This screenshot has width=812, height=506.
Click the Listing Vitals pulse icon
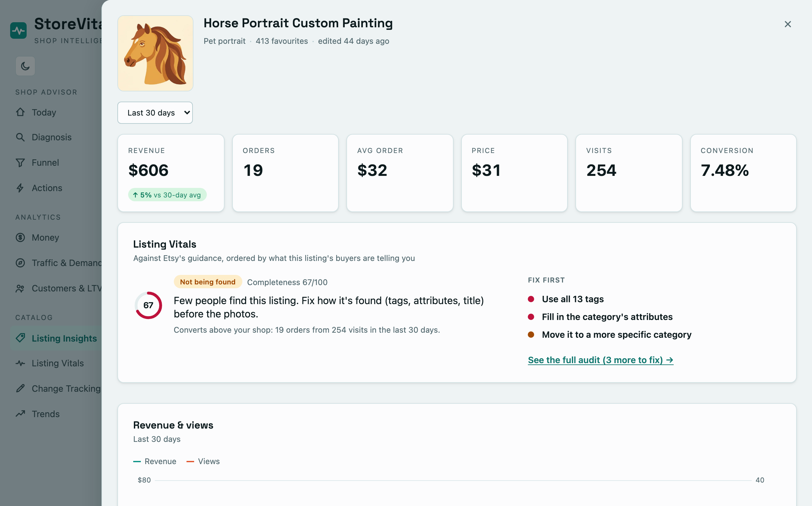coord(20,363)
